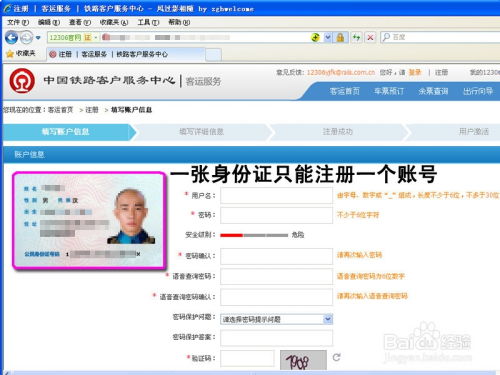Click the browser window title bar icon
Viewport: 500px width, 375px height.
pos(7,8)
